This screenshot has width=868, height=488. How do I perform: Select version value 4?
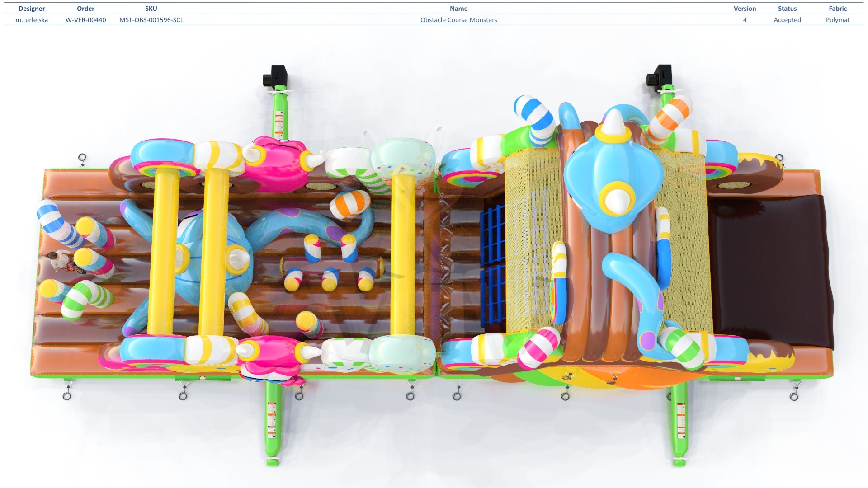(745, 20)
